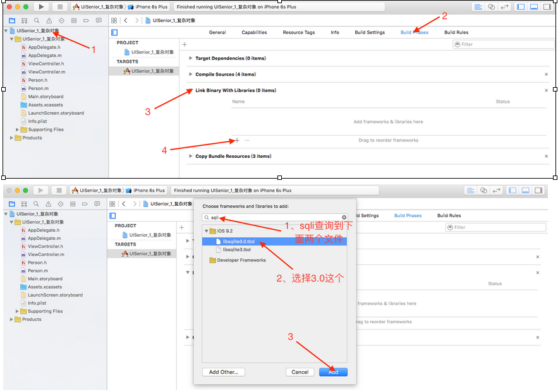558x392 pixels.
Task: Click Cancel in frameworks dialog
Action: (x=300, y=372)
